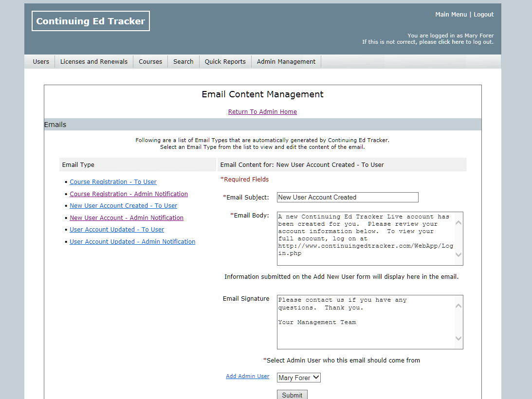Click the Email Subject field
This screenshot has height=399, width=532.
(348, 198)
